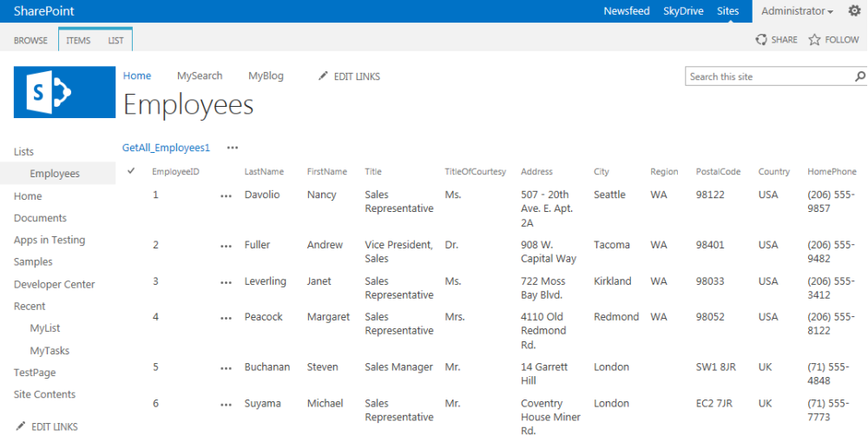This screenshot has width=868, height=436.
Task: Open MyTasks under Recent
Action: (x=49, y=351)
